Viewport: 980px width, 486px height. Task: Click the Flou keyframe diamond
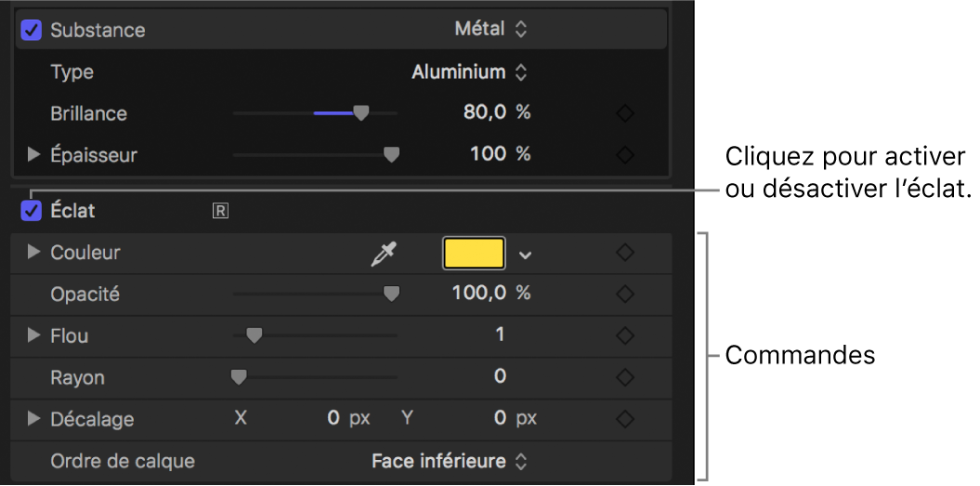tap(625, 335)
